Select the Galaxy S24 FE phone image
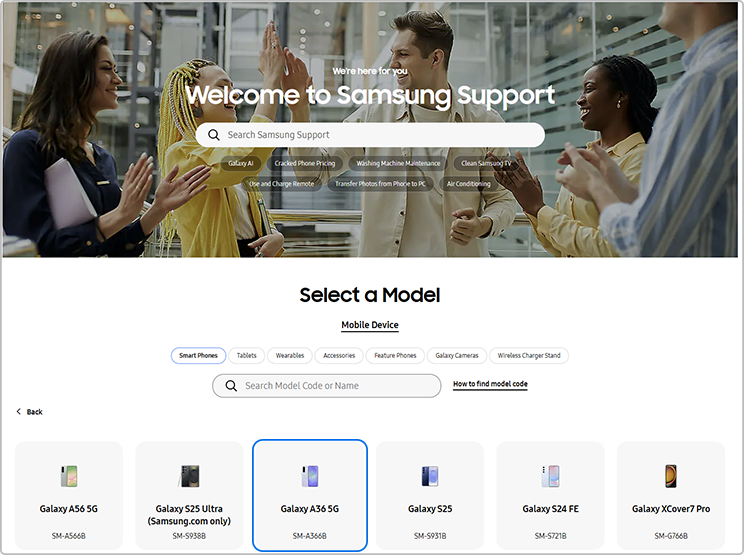The width and height of the screenshot is (744, 555). click(550, 476)
